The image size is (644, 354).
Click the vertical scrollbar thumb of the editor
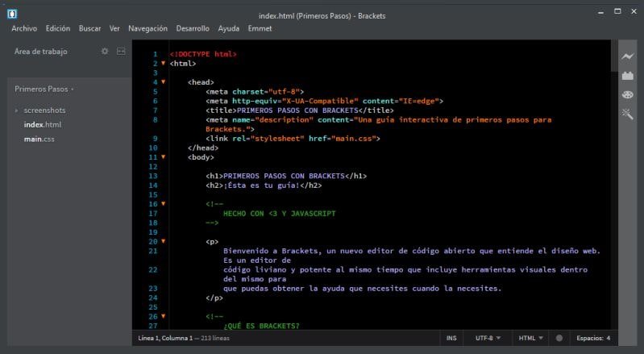pyautogui.click(x=614, y=56)
